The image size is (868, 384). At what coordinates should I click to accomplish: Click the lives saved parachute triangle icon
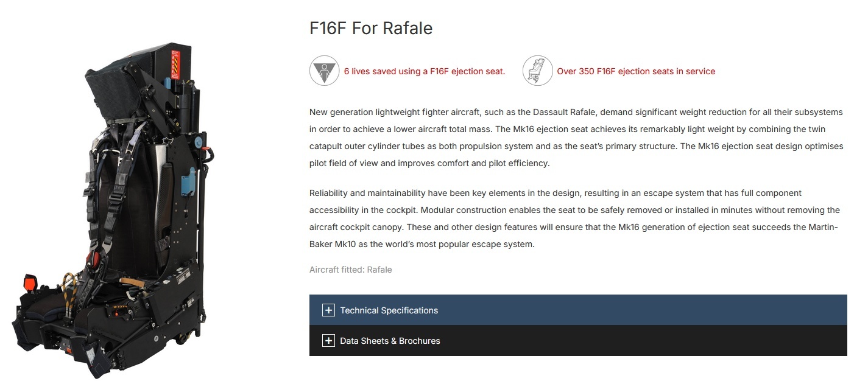click(x=324, y=71)
